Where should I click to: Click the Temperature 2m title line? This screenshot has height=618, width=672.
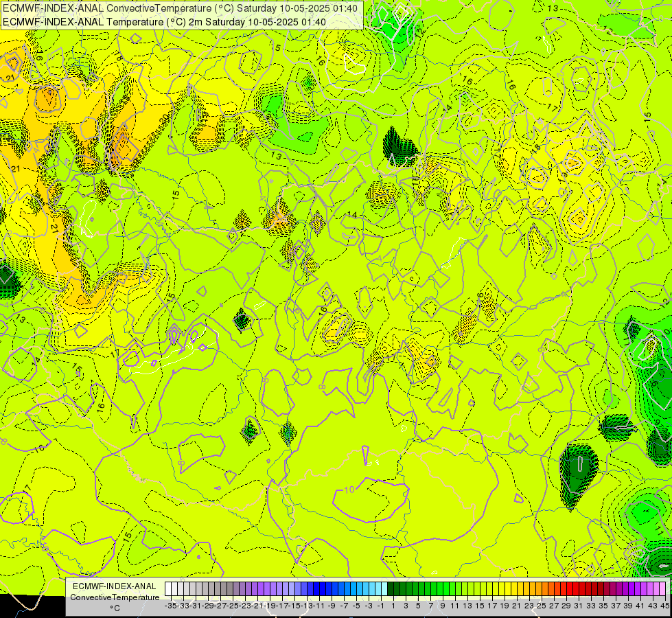coord(164,22)
